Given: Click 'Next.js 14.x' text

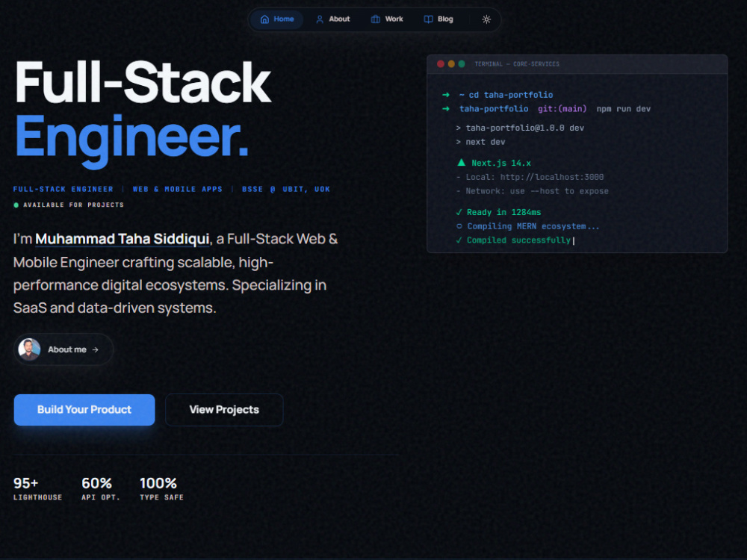Looking at the screenshot, I should pos(501,164).
